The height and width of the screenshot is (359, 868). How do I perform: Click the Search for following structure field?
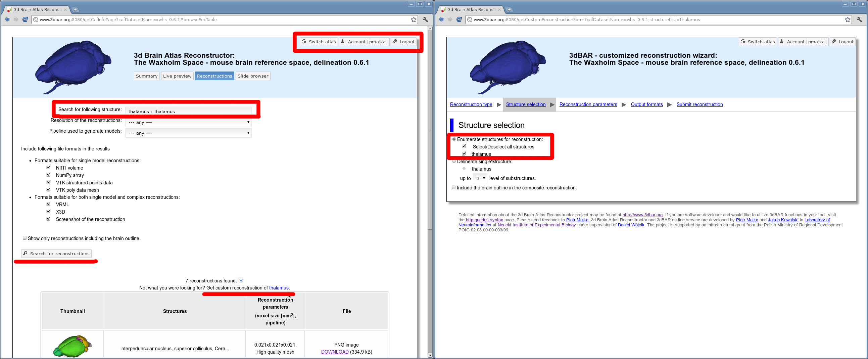click(x=188, y=111)
